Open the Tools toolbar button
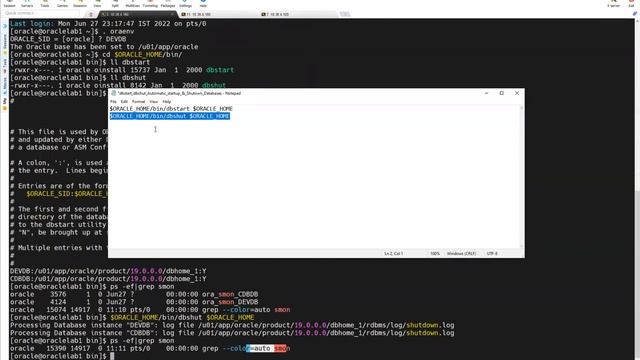640x360 pixels. coord(44,4)
